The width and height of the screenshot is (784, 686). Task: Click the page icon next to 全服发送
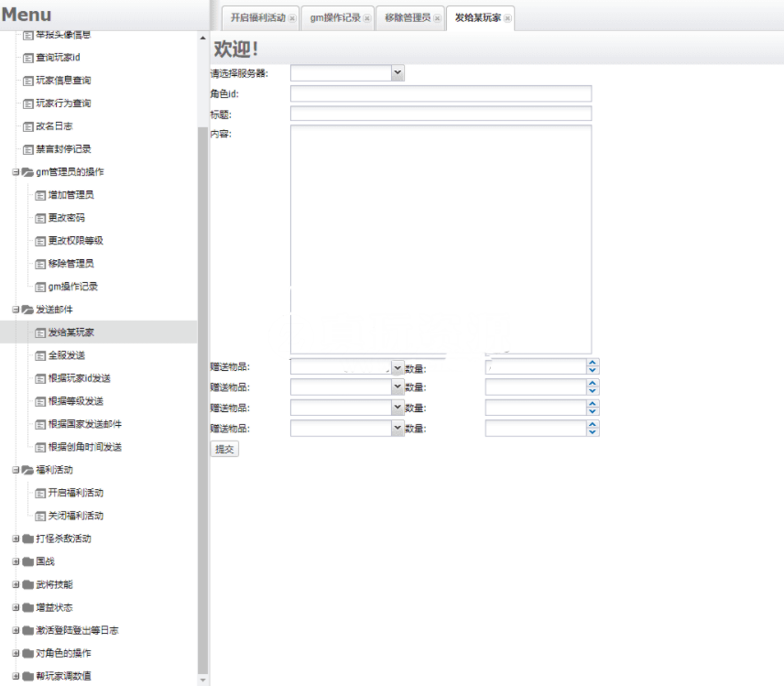pos(39,355)
